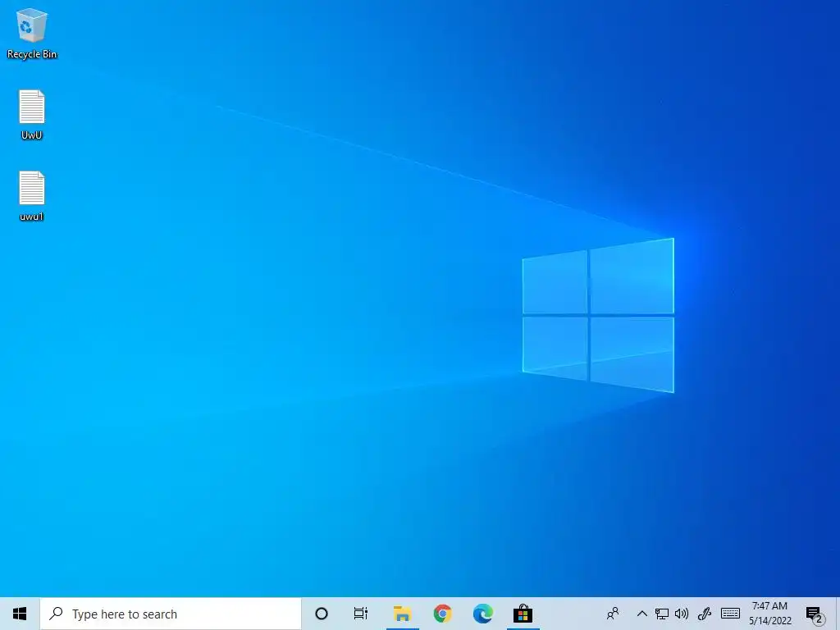Open Cortana from the taskbar circle

pos(322,614)
